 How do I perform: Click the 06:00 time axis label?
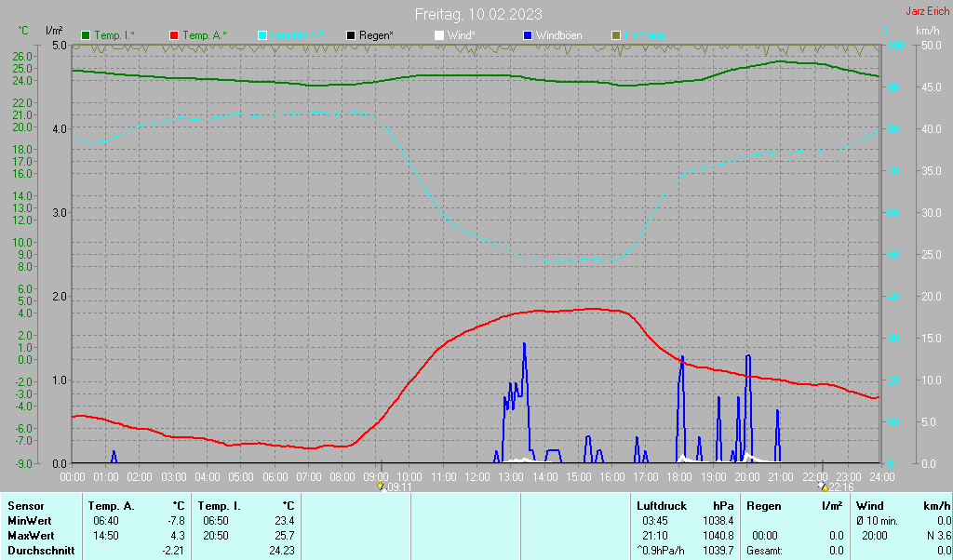[x=275, y=477]
